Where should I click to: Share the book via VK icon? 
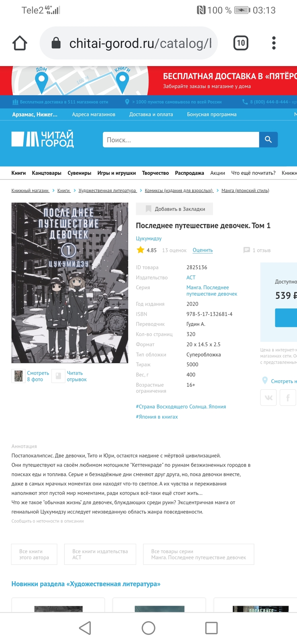click(x=269, y=397)
